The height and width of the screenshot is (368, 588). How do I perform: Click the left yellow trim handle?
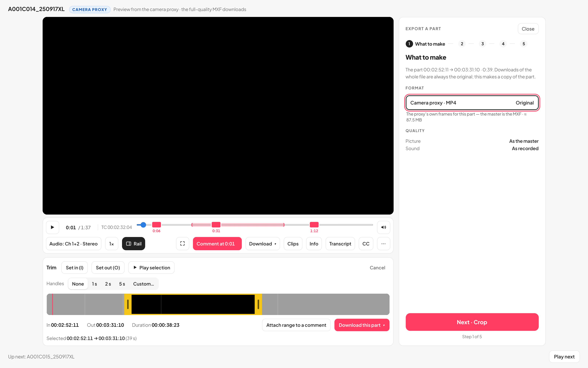128,304
